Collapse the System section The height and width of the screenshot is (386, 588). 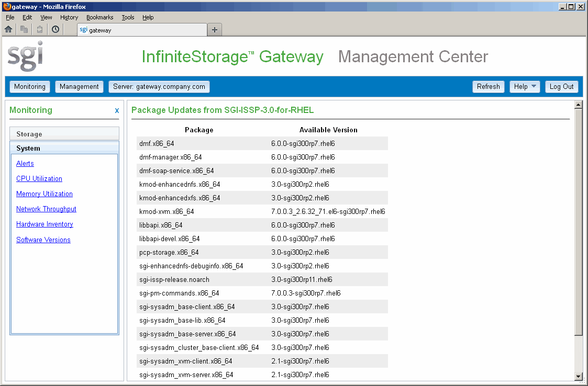(x=64, y=148)
